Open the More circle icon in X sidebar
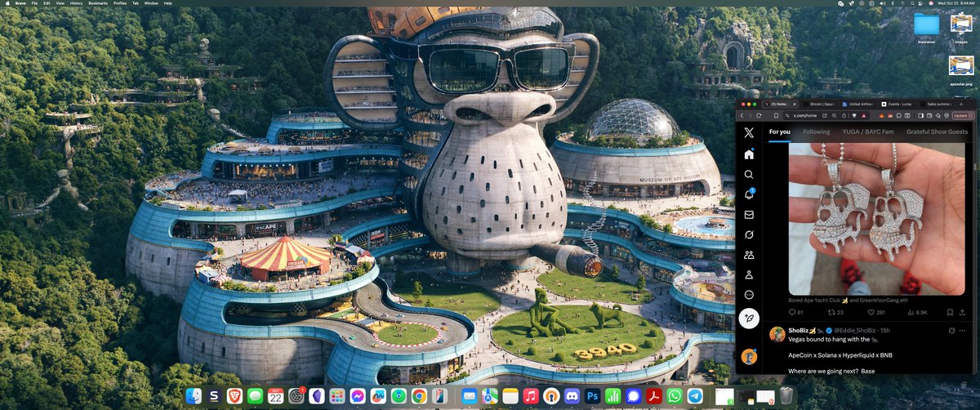 [749, 295]
